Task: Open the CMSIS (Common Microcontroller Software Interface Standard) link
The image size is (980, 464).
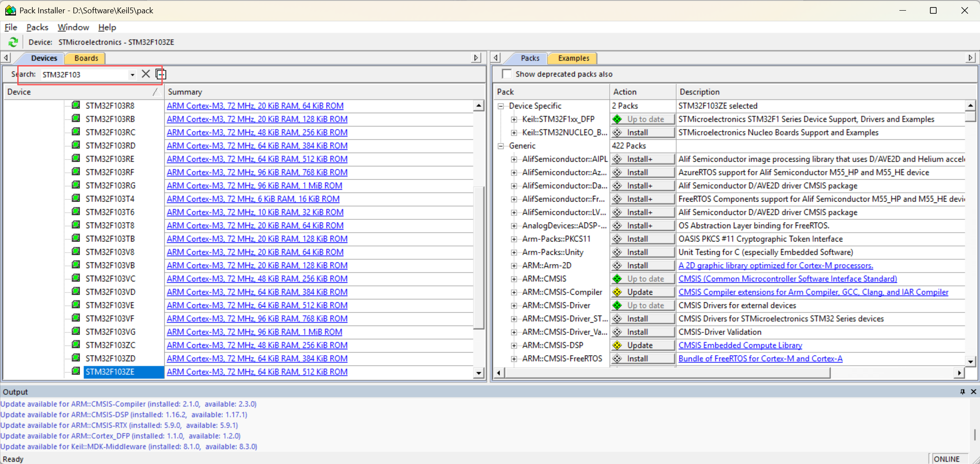Action: click(x=788, y=279)
